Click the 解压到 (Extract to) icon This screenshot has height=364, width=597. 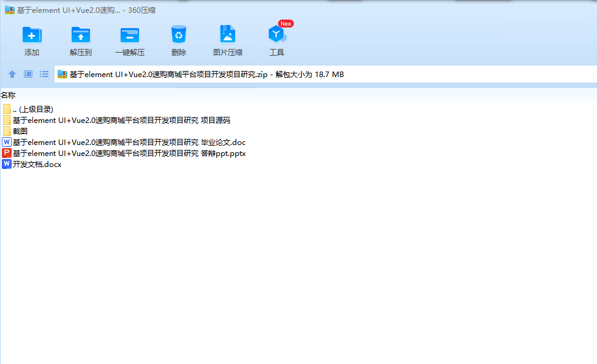[x=81, y=35]
